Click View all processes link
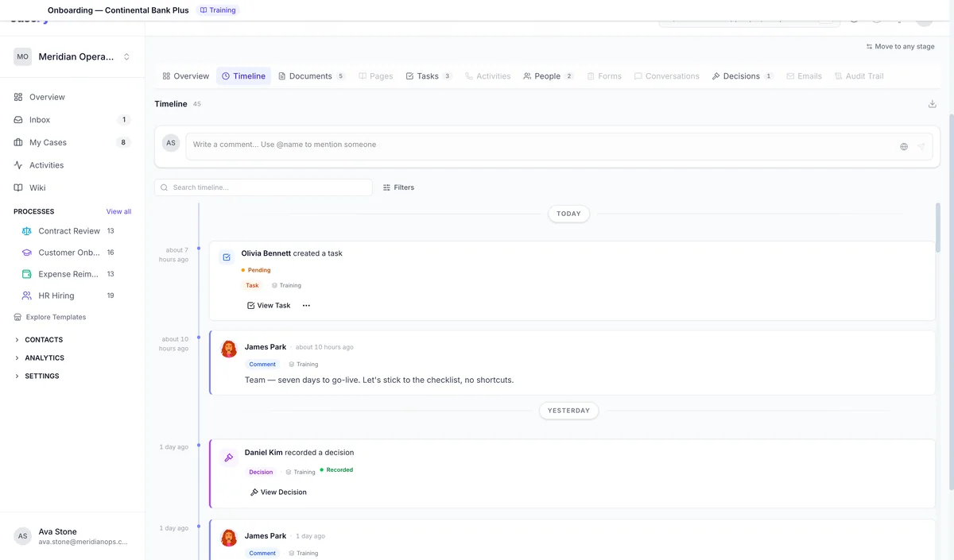The image size is (954, 560). click(x=118, y=212)
